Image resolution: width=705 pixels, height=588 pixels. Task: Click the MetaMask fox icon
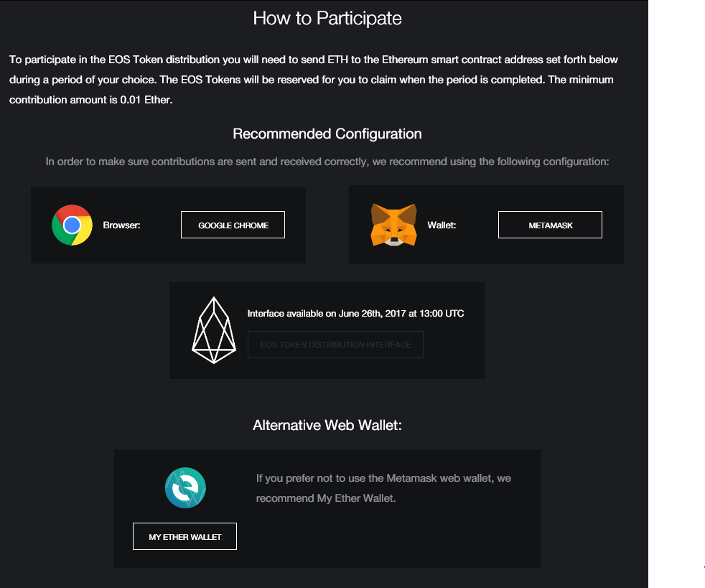(393, 225)
